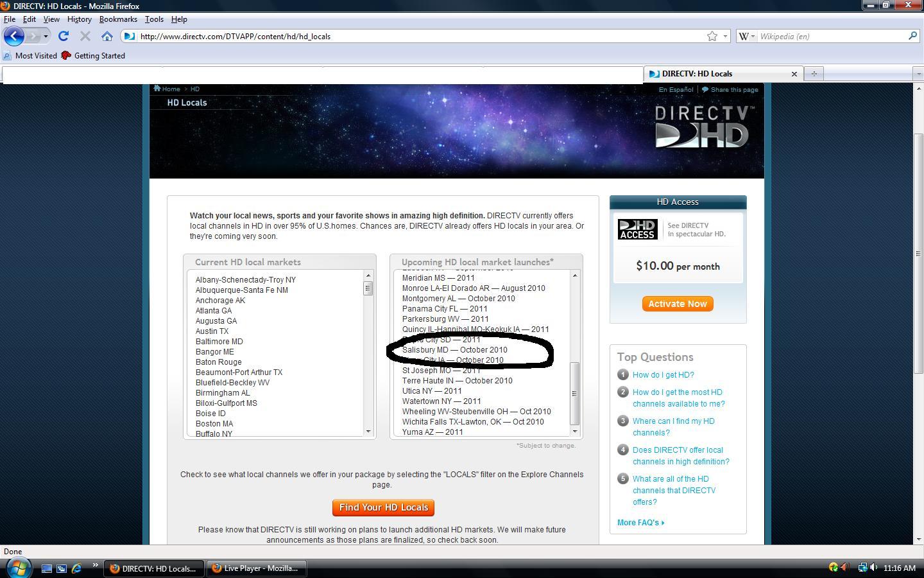Open question about most HD channels available
The image size is (924, 578).
[678, 398]
